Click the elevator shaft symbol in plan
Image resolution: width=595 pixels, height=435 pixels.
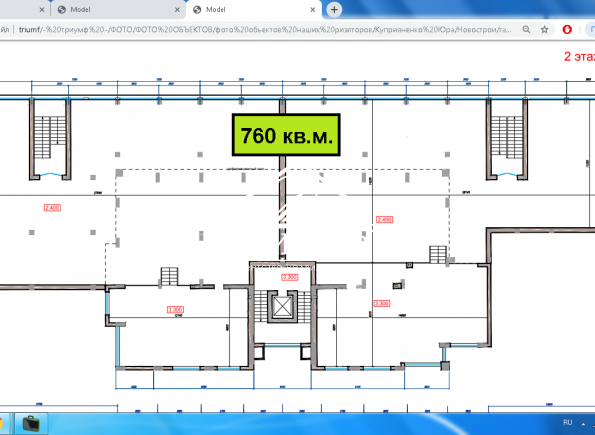[281, 307]
